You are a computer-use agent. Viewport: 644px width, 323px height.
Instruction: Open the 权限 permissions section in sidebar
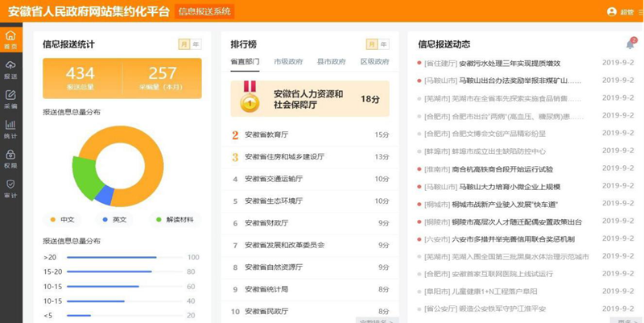pyautogui.click(x=10, y=159)
